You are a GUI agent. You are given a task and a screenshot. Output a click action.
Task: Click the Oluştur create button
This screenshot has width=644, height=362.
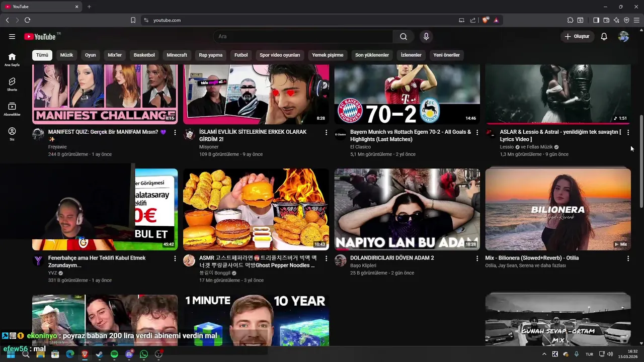577,36
